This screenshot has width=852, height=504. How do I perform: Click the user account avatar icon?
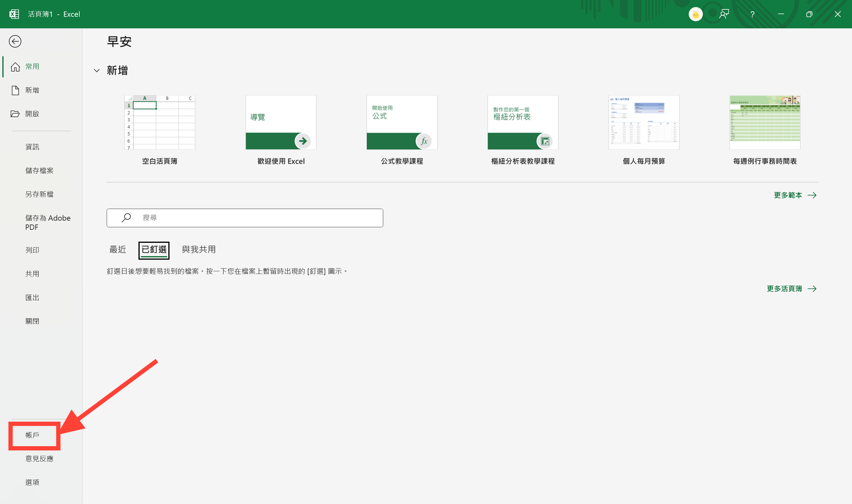tap(695, 14)
